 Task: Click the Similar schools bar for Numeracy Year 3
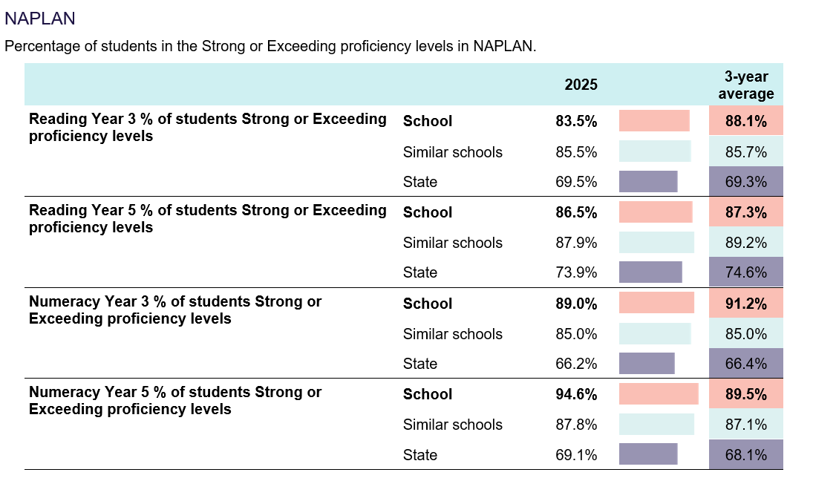(x=655, y=334)
